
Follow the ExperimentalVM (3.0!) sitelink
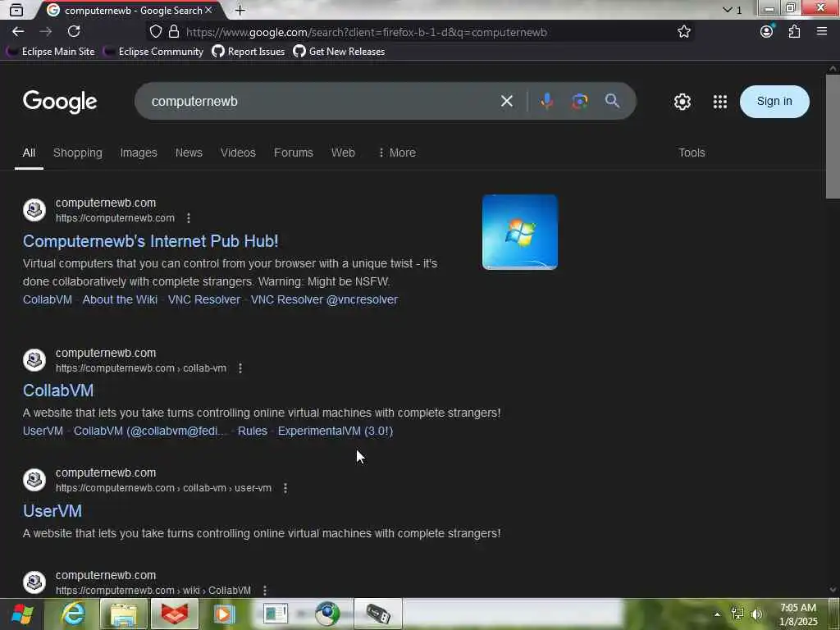click(336, 431)
